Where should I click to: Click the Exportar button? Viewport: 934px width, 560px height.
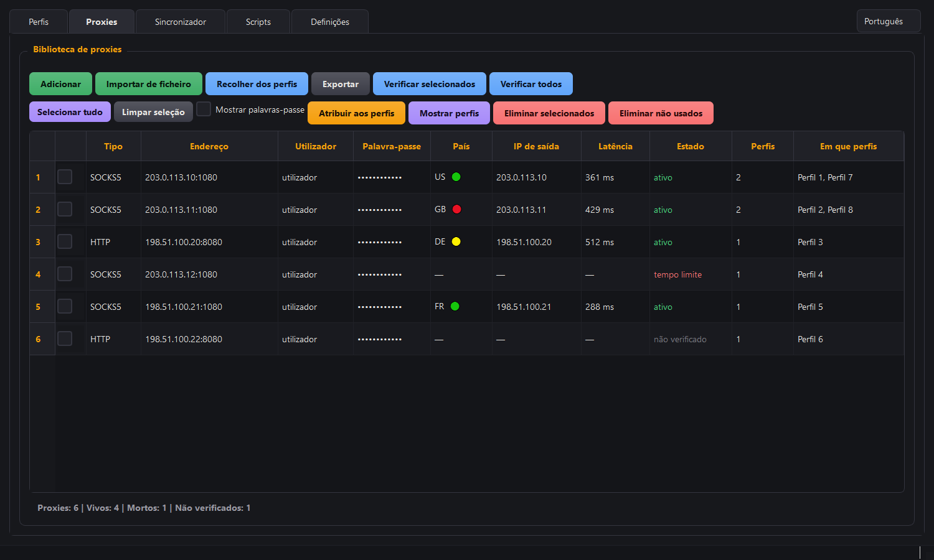(x=341, y=84)
